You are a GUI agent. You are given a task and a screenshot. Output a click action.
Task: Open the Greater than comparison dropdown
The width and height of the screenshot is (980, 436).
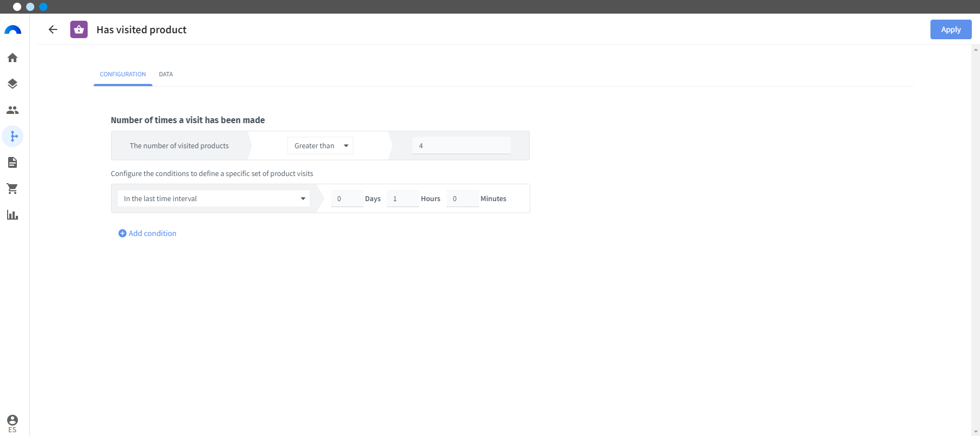320,146
